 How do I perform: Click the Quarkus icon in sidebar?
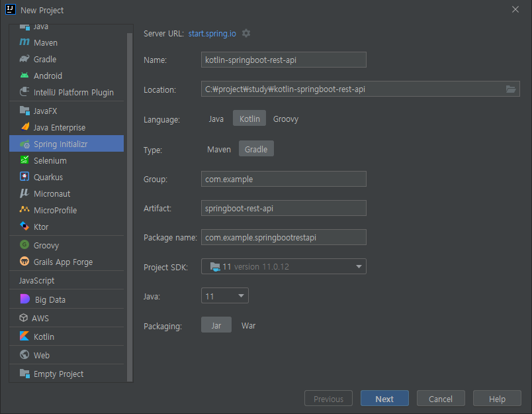[x=24, y=177]
